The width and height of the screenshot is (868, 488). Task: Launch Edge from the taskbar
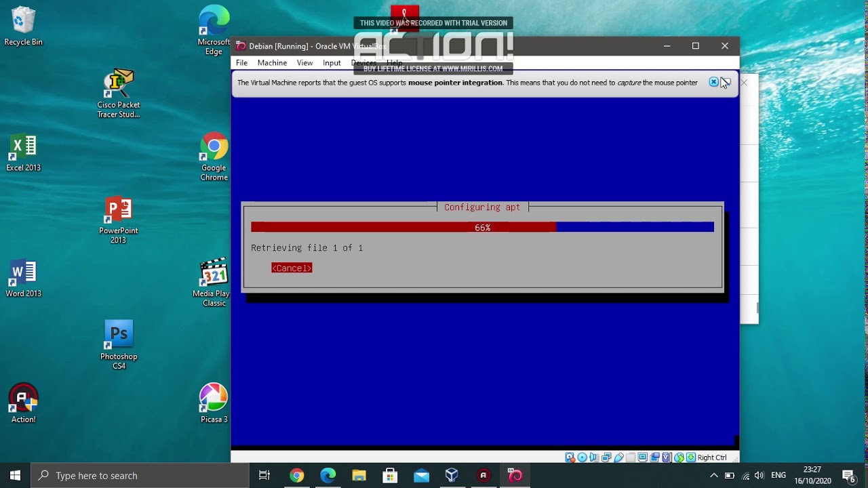pos(328,476)
